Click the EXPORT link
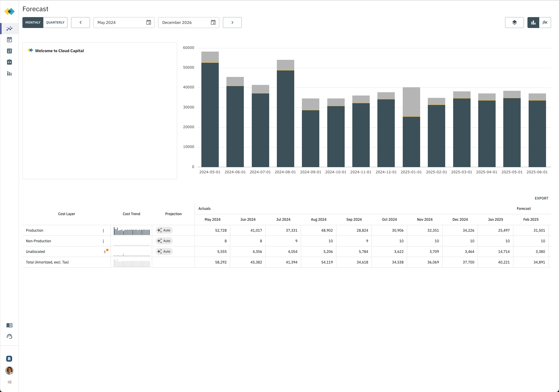The image size is (559, 392). click(x=541, y=198)
